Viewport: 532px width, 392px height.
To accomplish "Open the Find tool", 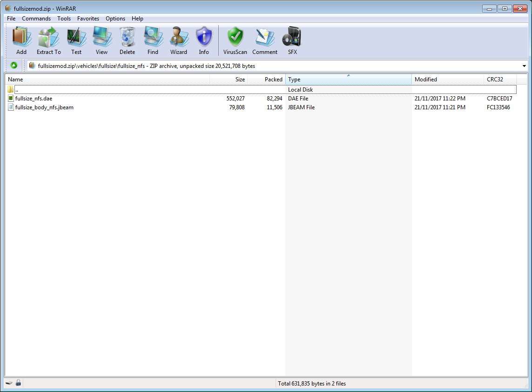I will (x=153, y=41).
